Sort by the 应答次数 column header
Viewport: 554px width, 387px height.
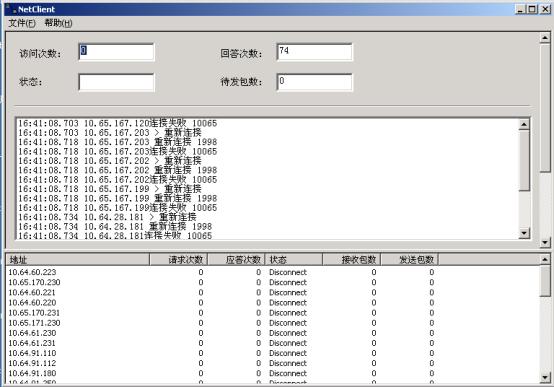[236, 260]
